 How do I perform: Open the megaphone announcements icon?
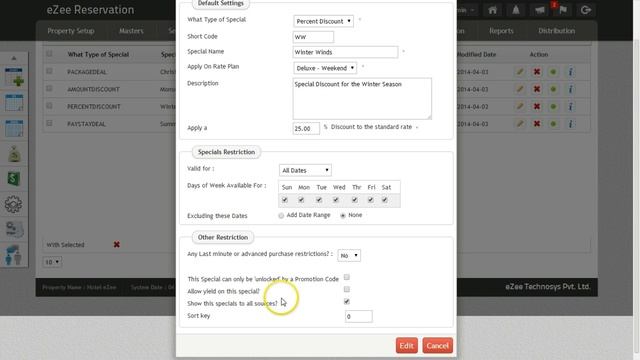(540, 10)
